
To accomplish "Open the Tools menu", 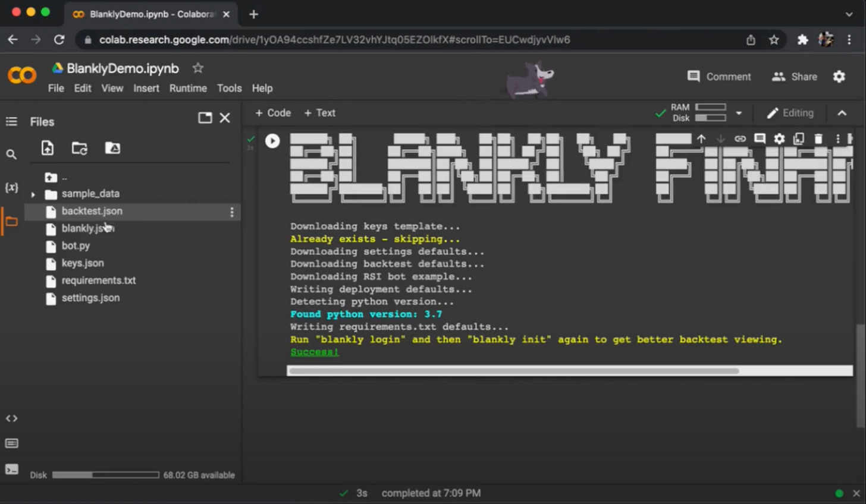I will [229, 88].
